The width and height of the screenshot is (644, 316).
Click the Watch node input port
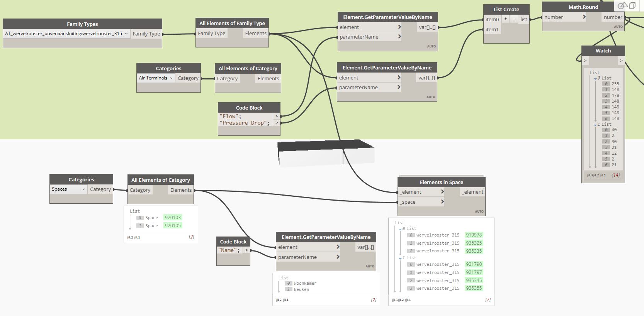585,61
